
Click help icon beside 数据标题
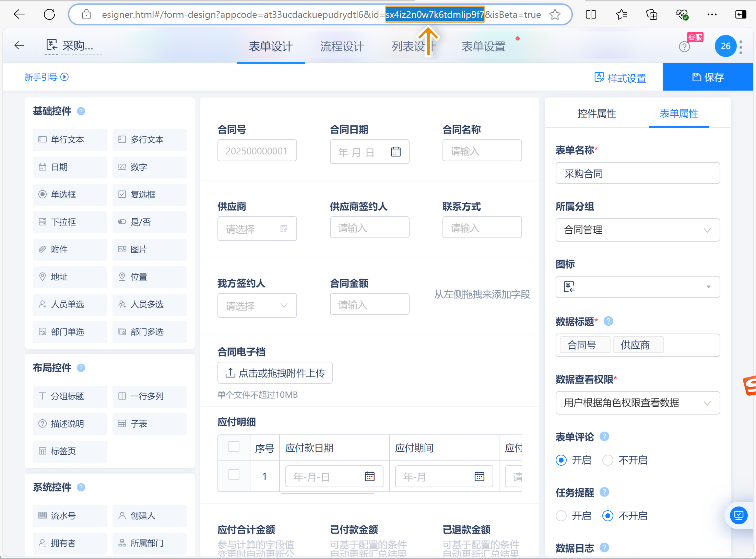click(x=608, y=321)
